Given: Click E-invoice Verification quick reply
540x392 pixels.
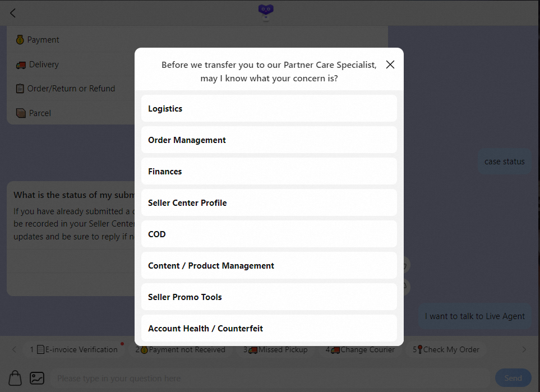Looking at the screenshot, I should [x=76, y=349].
